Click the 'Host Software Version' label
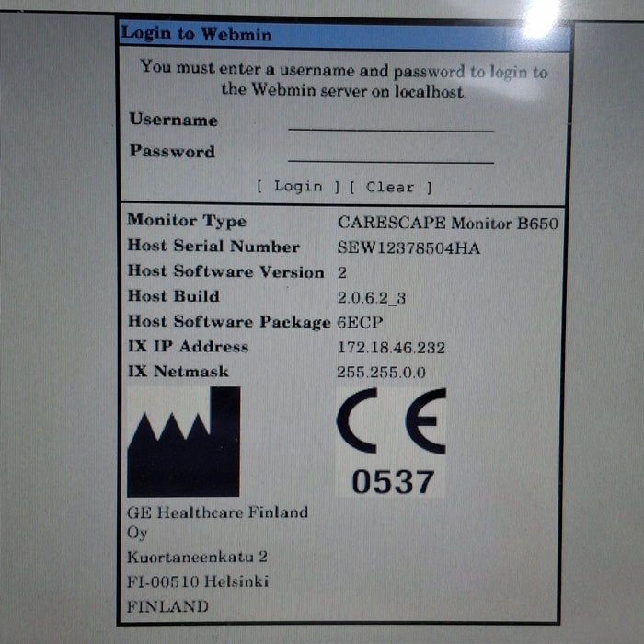This screenshot has height=644, width=644. point(226,271)
